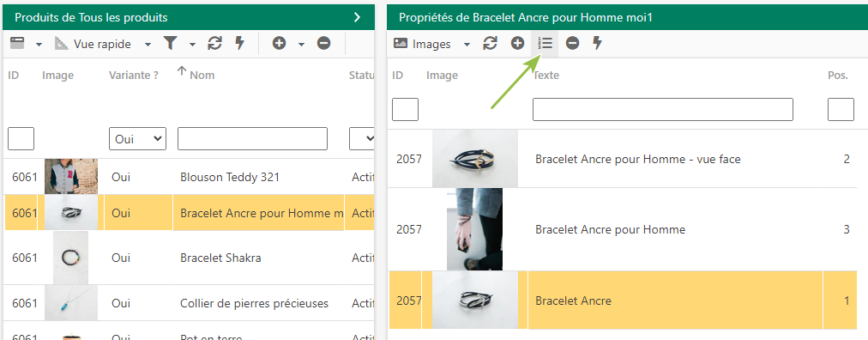
Task: Select the Bracelet Ancre pour Homme vue face thumbnail
Action: coord(475,158)
